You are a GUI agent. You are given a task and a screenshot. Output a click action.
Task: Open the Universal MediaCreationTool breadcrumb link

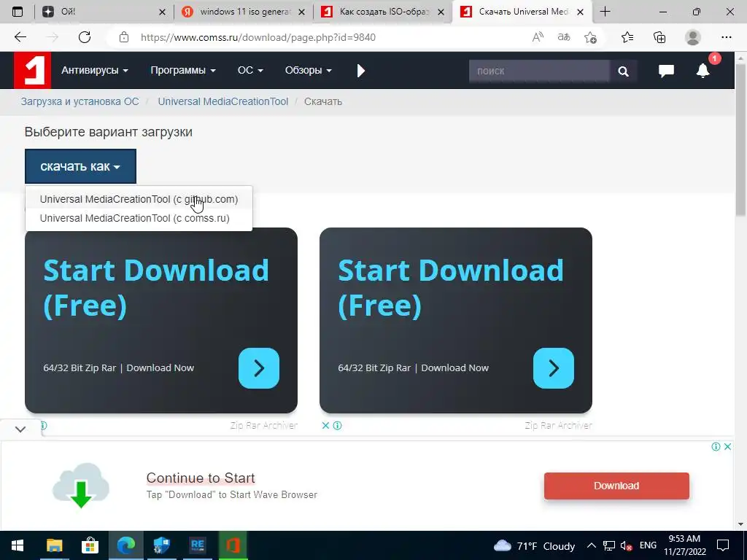coord(223,101)
